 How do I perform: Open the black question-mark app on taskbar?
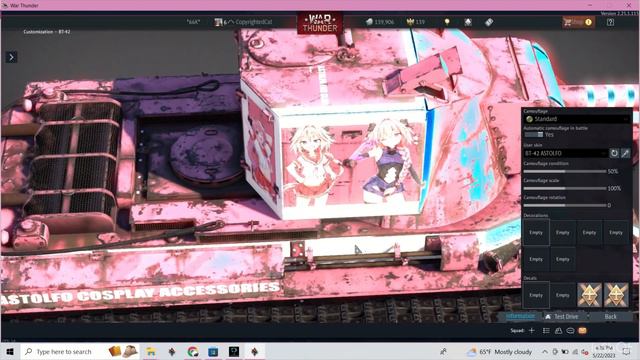tap(234, 351)
